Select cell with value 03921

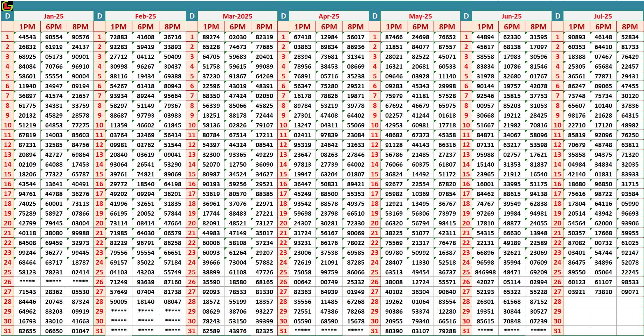click(577, 292)
